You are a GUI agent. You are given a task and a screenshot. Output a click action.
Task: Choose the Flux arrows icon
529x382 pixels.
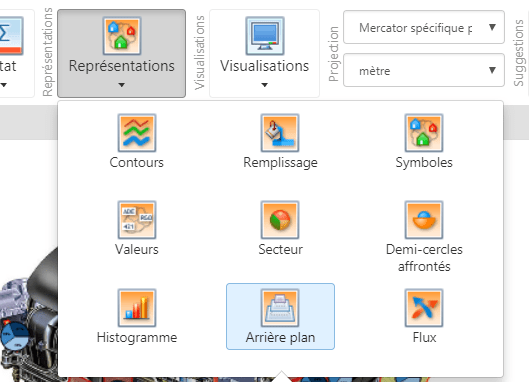click(x=424, y=308)
